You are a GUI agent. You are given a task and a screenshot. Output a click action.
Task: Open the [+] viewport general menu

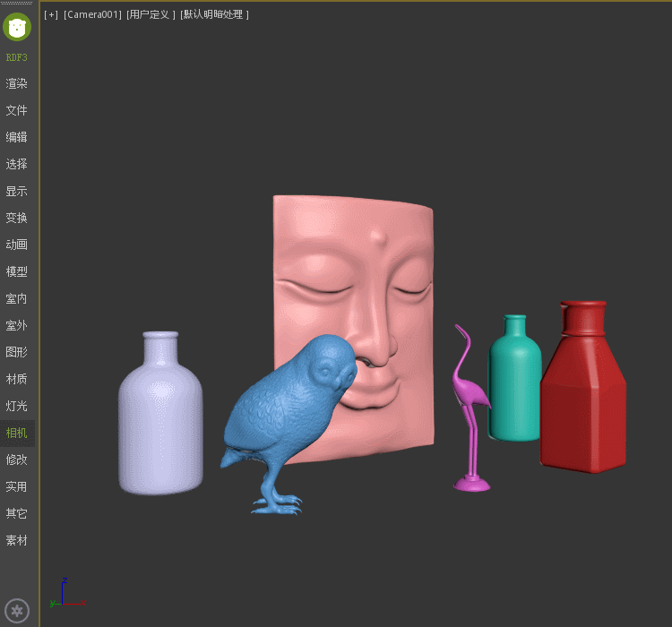pos(51,14)
